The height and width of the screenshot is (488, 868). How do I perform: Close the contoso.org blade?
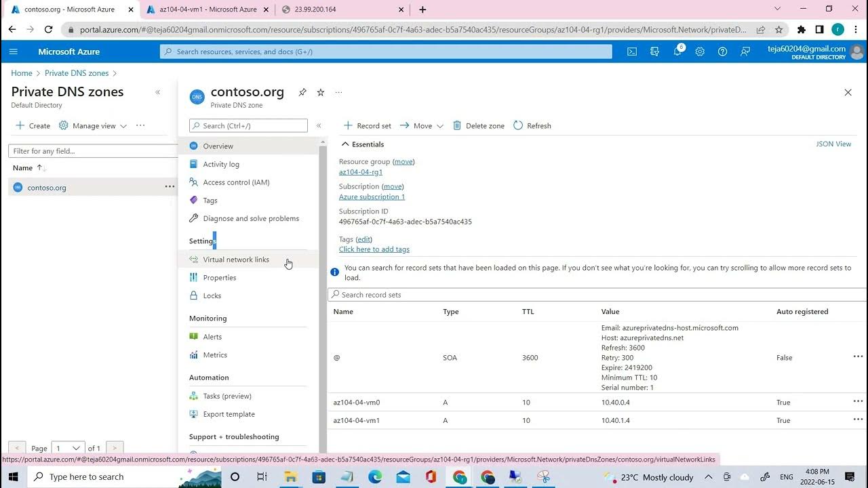pyautogui.click(x=848, y=92)
